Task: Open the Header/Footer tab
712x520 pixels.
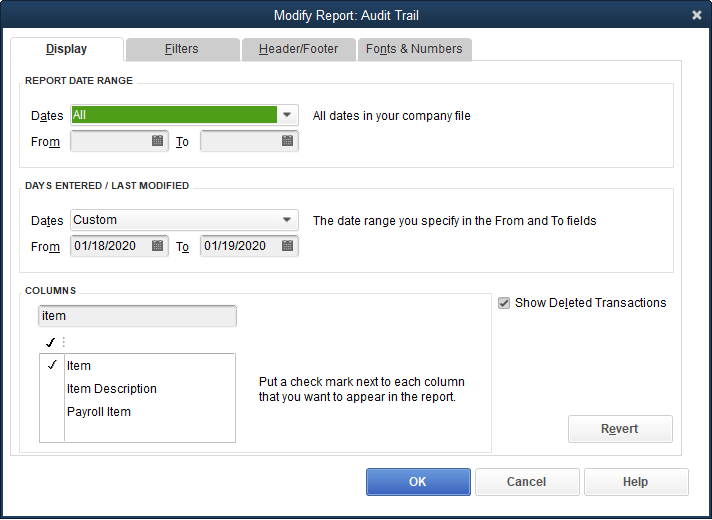Action: pyautogui.click(x=298, y=49)
